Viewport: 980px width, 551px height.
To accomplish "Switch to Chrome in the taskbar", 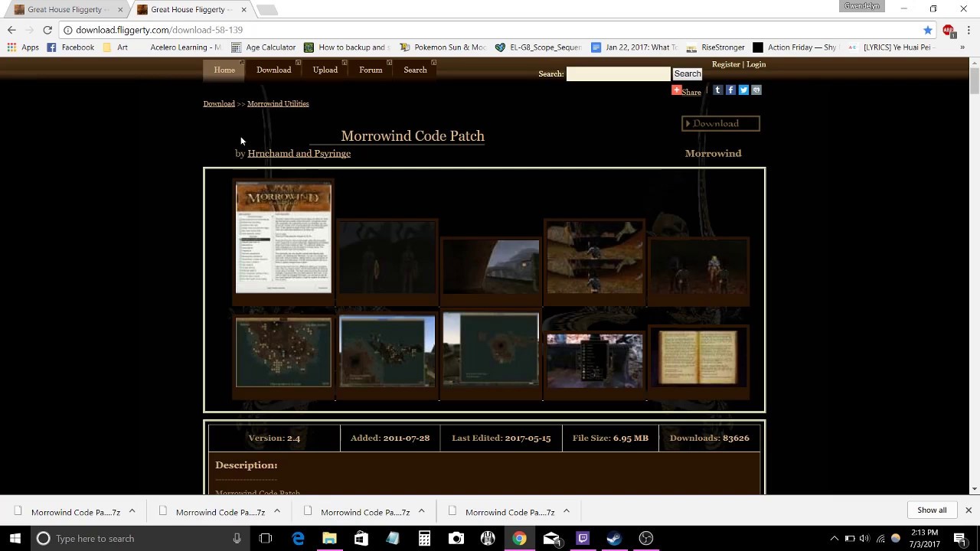I will tap(519, 539).
